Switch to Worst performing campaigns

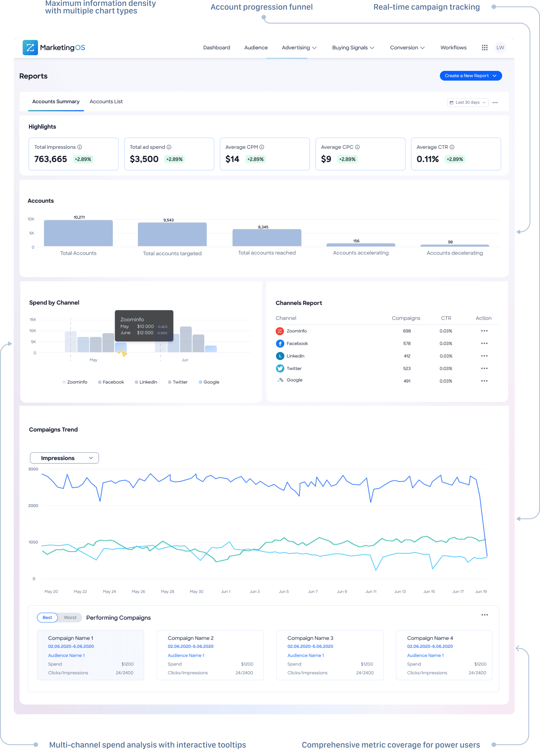click(x=70, y=617)
